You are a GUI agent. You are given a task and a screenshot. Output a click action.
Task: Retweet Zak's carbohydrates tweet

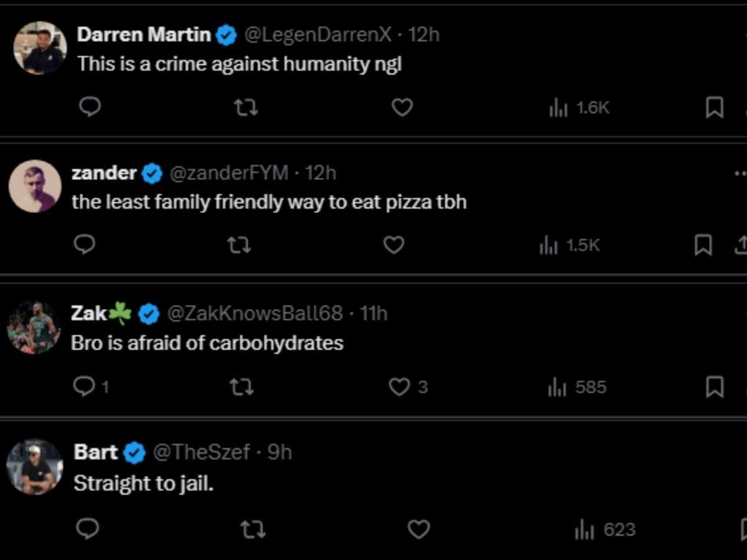pyautogui.click(x=243, y=387)
